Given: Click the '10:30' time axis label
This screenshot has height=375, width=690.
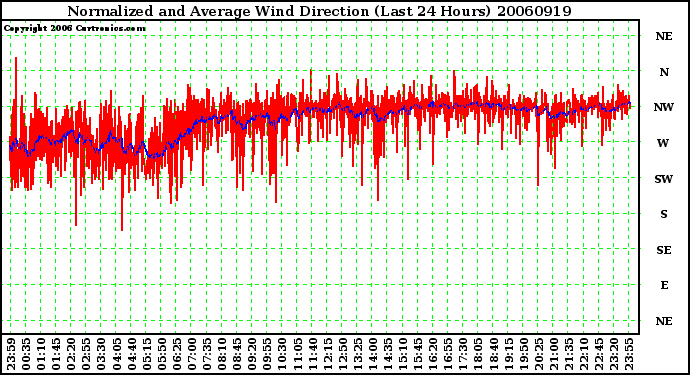Looking at the screenshot, I should point(282,354).
